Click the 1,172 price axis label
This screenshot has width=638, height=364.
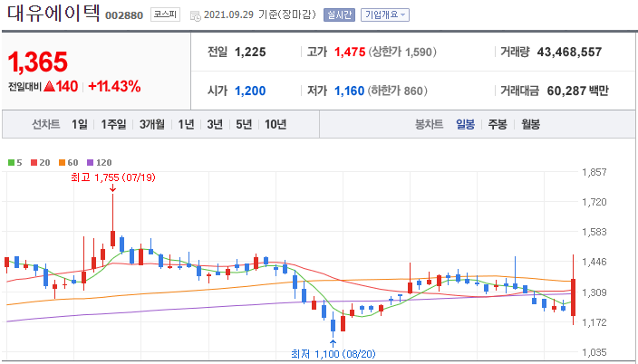594,322
